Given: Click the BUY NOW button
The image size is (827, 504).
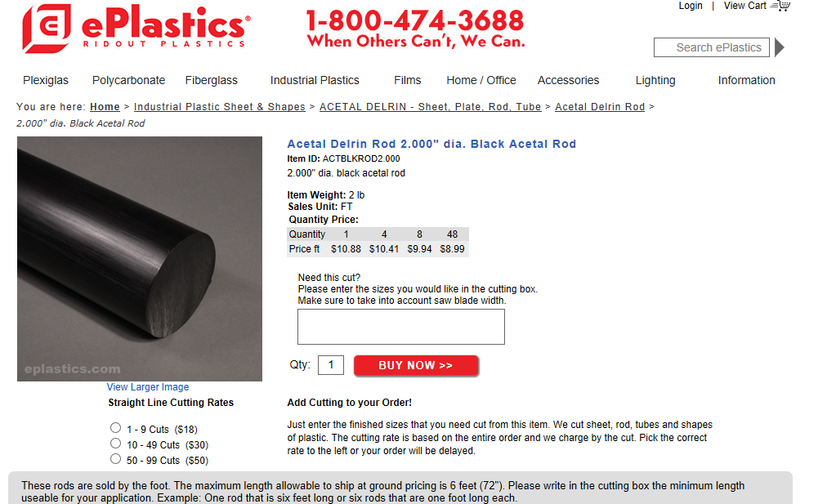Looking at the screenshot, I should 416,365.
